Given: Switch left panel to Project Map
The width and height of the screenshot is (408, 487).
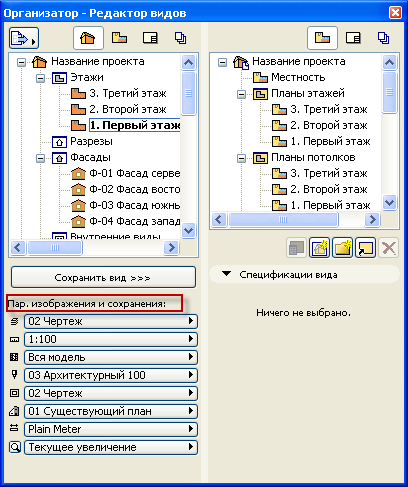Looking at the screenshot, I should point(88,38).
